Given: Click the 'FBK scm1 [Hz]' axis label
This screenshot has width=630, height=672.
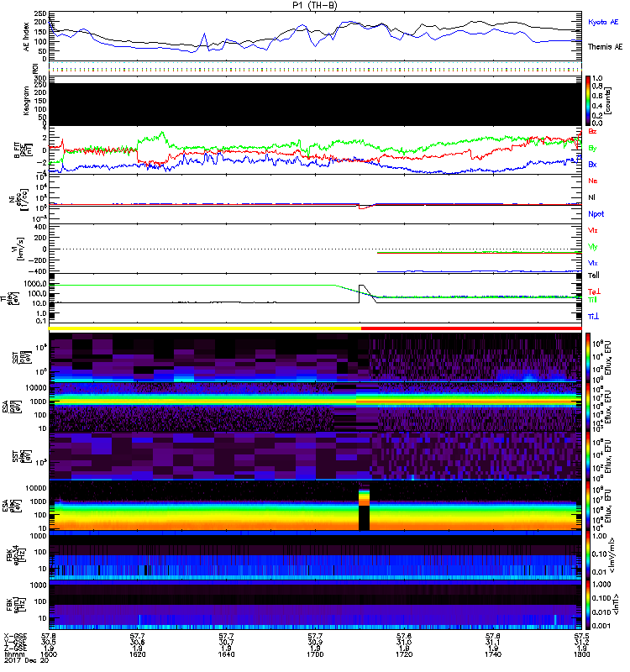Looking at the screenshot, I should coord(16,605).
